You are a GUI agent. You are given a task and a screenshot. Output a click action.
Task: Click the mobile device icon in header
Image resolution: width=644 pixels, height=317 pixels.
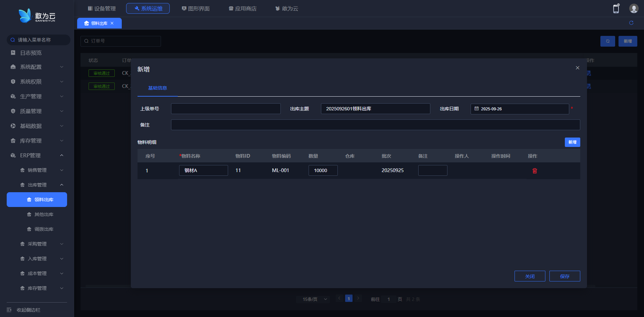pyautogui.click(x=616, y=9)
